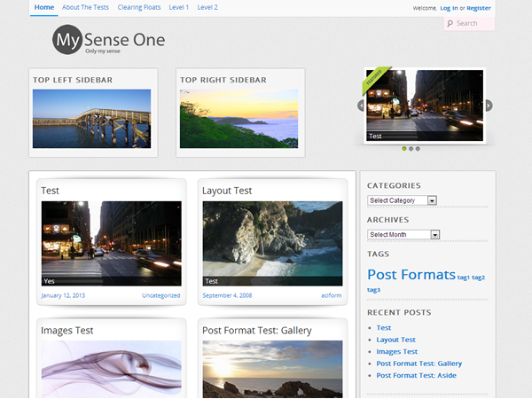Open the Top Right Sidebar sunset image

(x=239, y=119)
